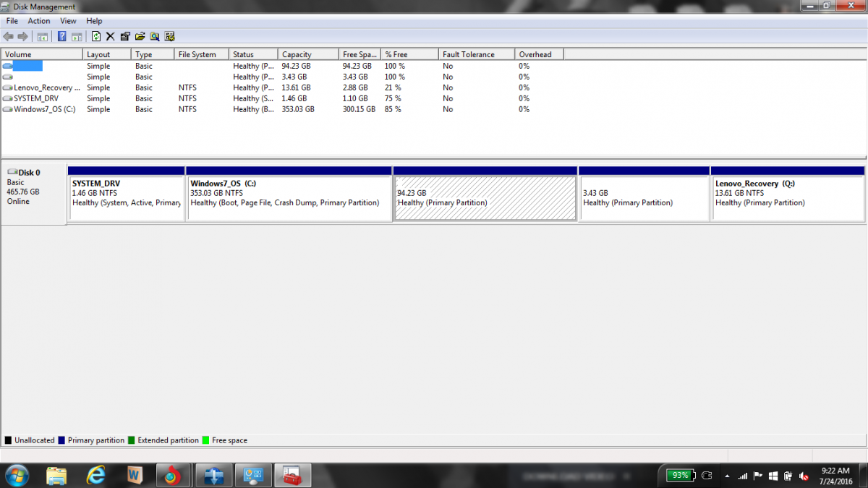Click the Back arrow in the toolbar
Screen dimensions: 868x488
click(x=9, y=36)
